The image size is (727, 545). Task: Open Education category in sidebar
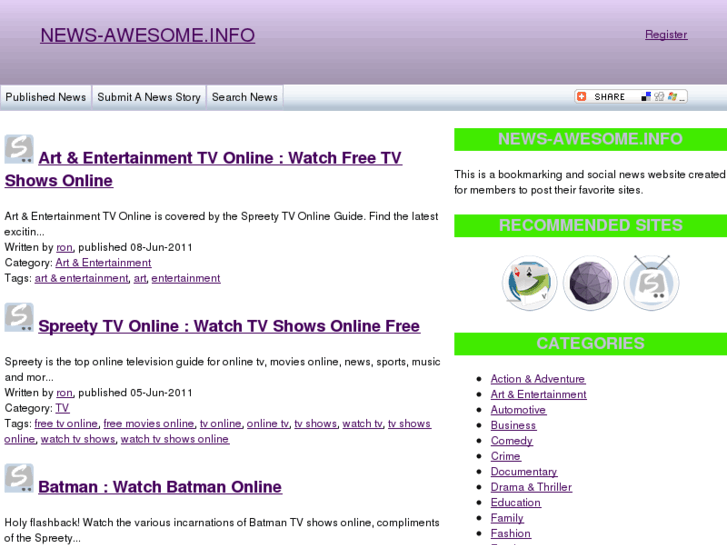(516, 503)
